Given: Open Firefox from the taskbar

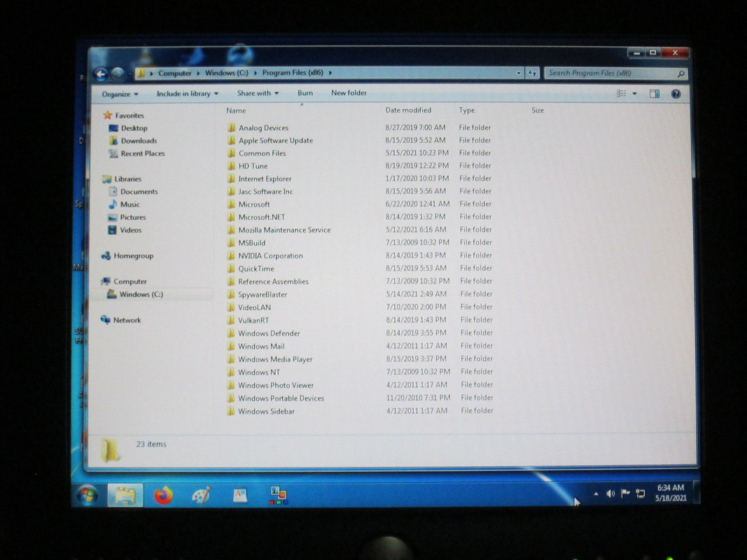Looking at the screenshot, I should (163, 495).
